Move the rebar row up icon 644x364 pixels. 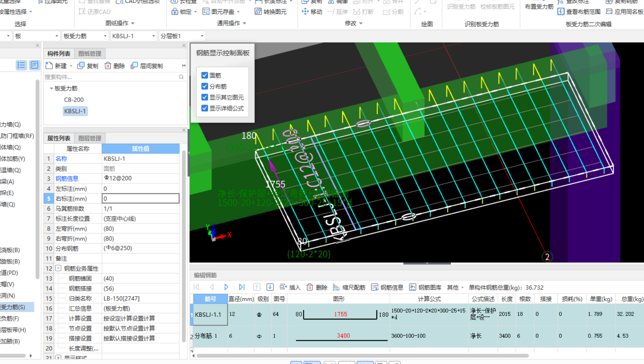click(257, 287)
